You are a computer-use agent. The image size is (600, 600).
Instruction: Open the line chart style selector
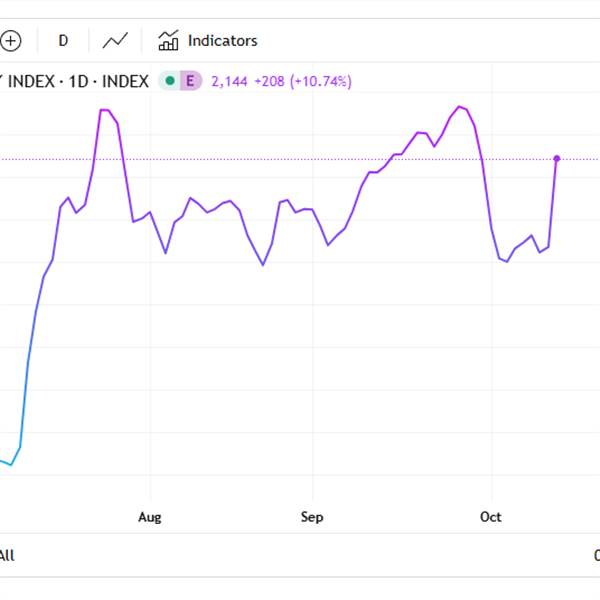click(116, 41)
